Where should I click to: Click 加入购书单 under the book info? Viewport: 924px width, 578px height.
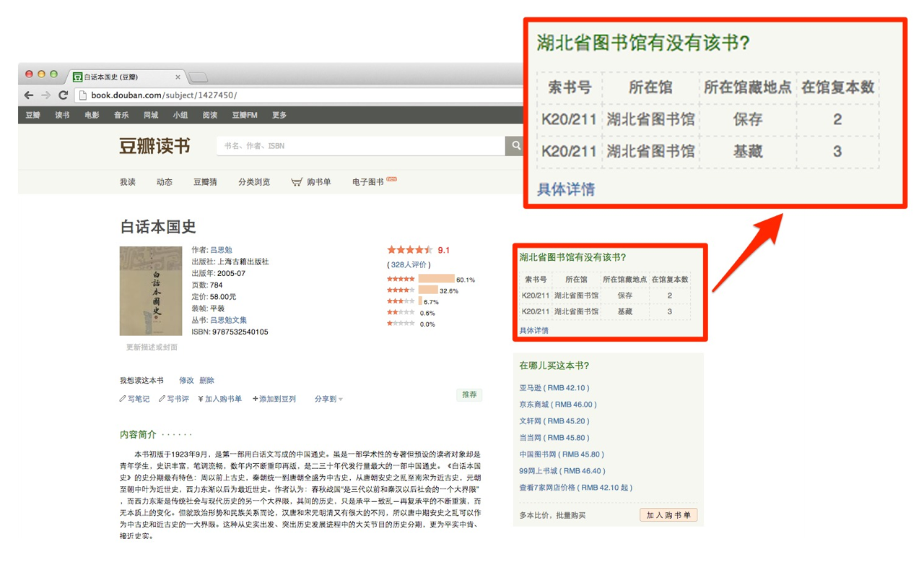tap(223, 399)
